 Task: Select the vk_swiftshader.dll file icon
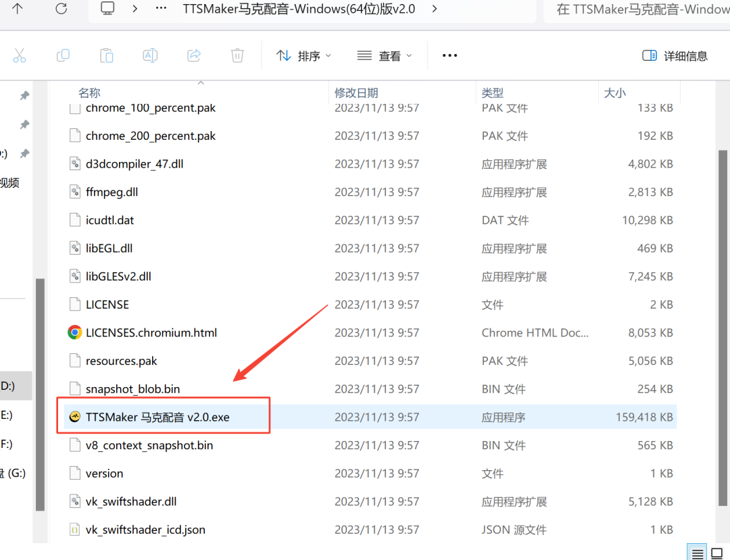74,501
